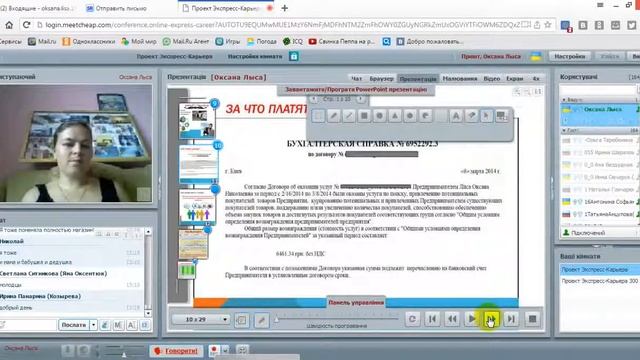Open the slide thumbnail with people figures
Image resolution: width=640 pixels, height=360 pixels.
[198, 207]
